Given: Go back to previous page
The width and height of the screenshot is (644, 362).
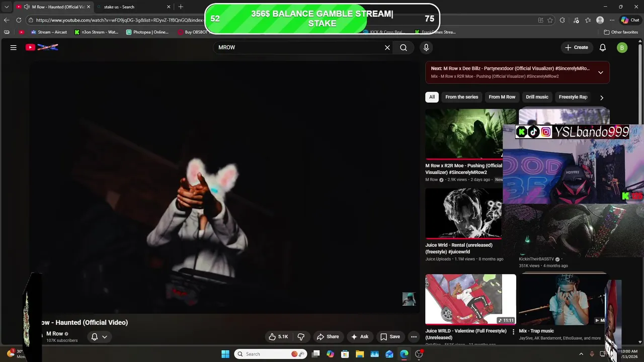Looking at the screenshot, I should coord(7,20).
